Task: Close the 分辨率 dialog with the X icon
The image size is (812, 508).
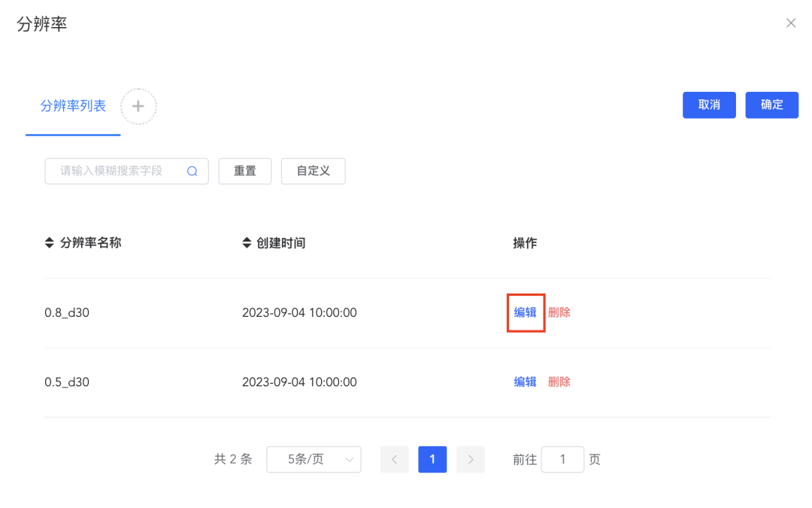Action: 790,23
